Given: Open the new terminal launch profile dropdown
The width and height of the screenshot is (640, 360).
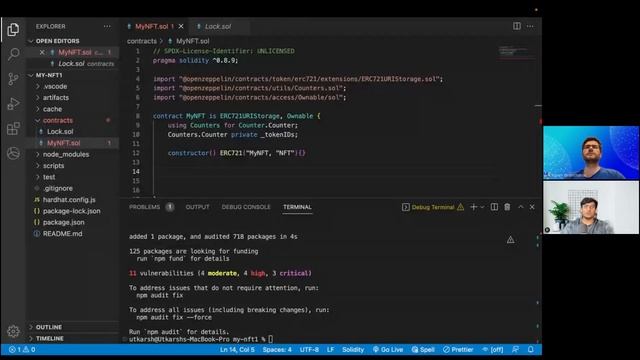Looking at the screenshot, I should [482, 207].
